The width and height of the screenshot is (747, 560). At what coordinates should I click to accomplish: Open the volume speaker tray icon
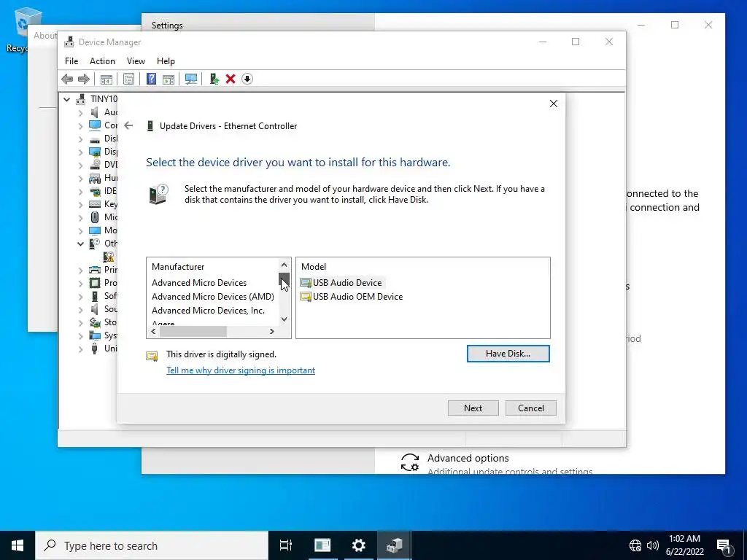653,545
